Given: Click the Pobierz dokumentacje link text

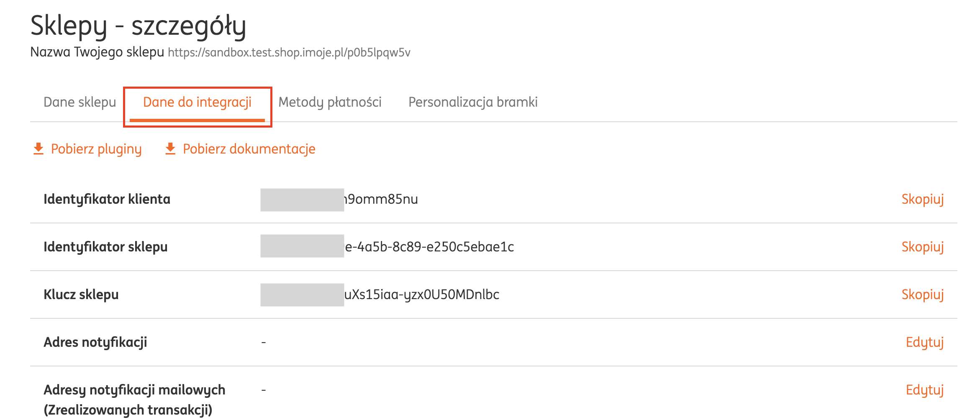Looking at the screenshot, I should click(x=249, y=149).
